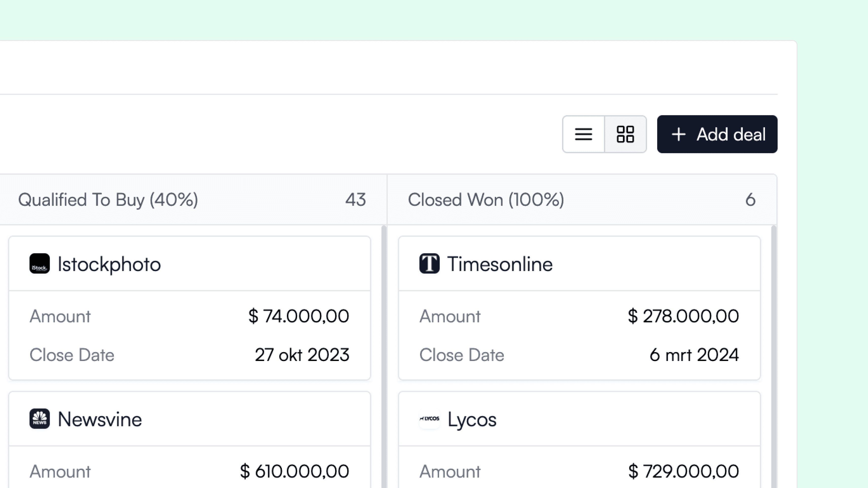The height and width of the screenshot is (488, 868).
Task: Select the Qualified To Buy (40%) column header
Action: pos(108,200)
